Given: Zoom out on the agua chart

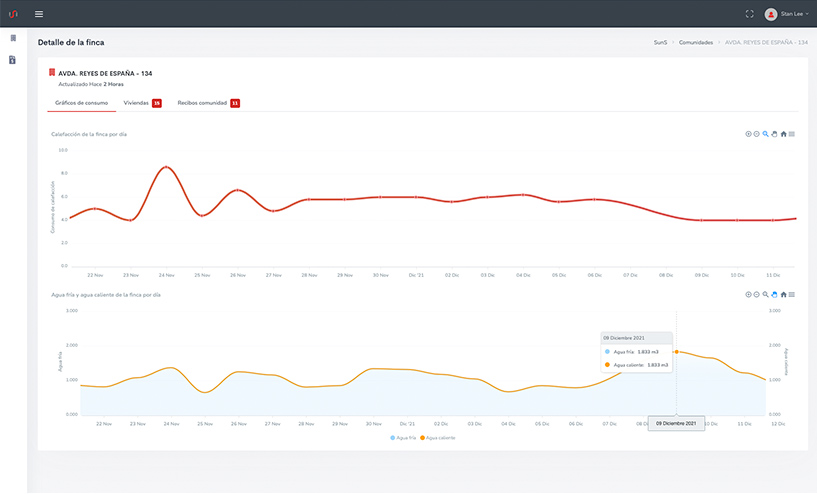Looking at the screenshot, I should pos(757,294).
